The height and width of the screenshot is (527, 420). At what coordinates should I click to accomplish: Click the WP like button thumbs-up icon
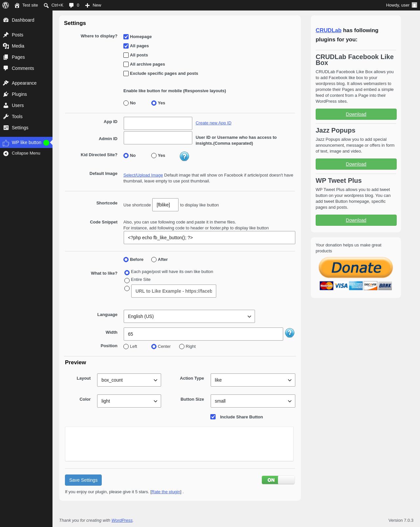point(6,143)
